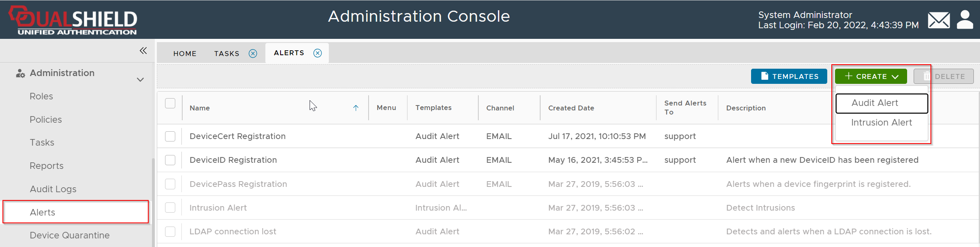Switch to the Home tab
Image resolution: width=980 pixels, height=247 pixels.
point(185,54)
